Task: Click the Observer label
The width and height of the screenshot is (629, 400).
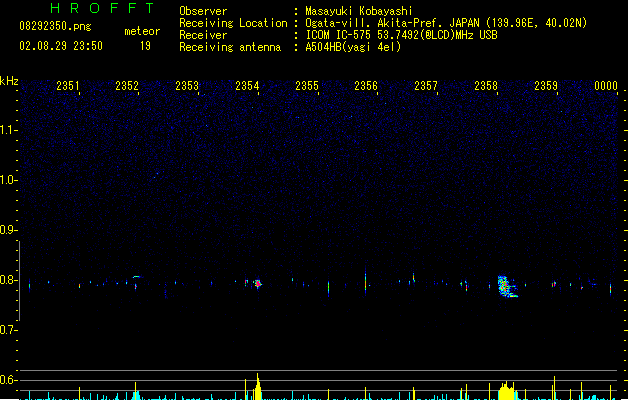Action: (x=203, y=11)
